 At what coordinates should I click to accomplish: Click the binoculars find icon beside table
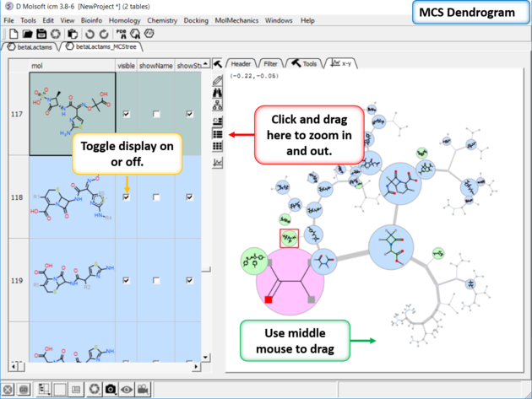point(218,92)
